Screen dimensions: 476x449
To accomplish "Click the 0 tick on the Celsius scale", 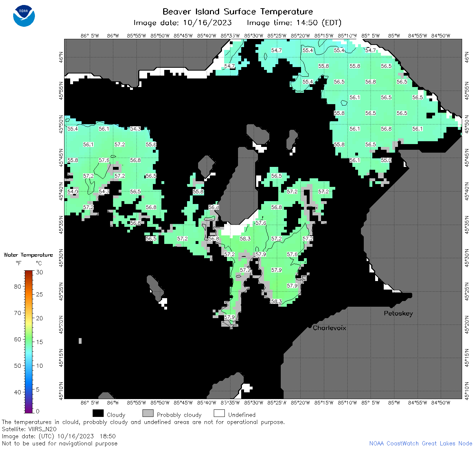I will click(38, 411).
